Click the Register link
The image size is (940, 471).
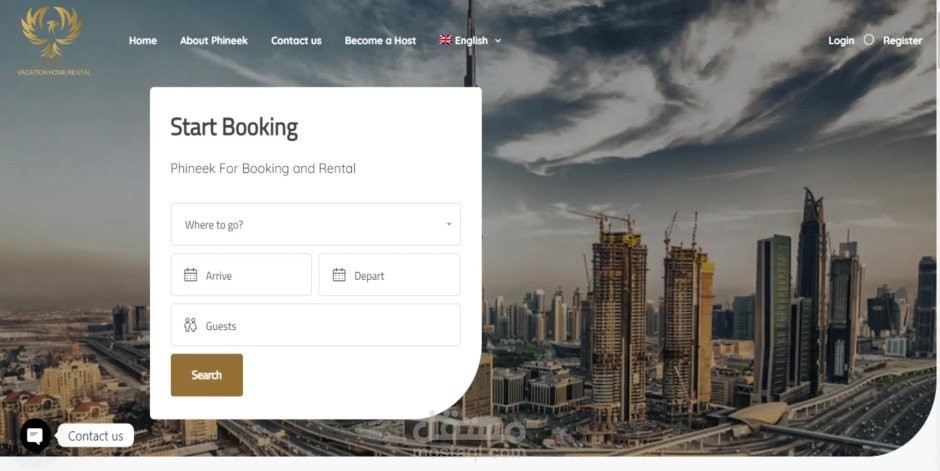pos(902,41)
